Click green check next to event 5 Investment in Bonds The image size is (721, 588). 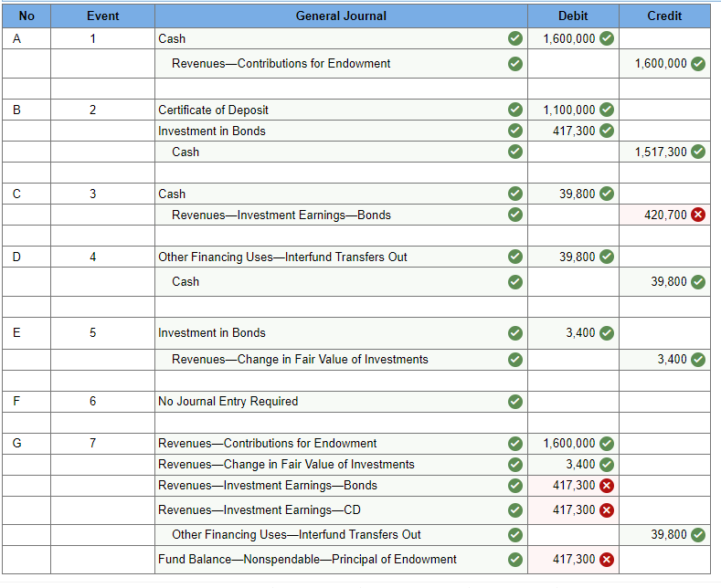[515, 333]
